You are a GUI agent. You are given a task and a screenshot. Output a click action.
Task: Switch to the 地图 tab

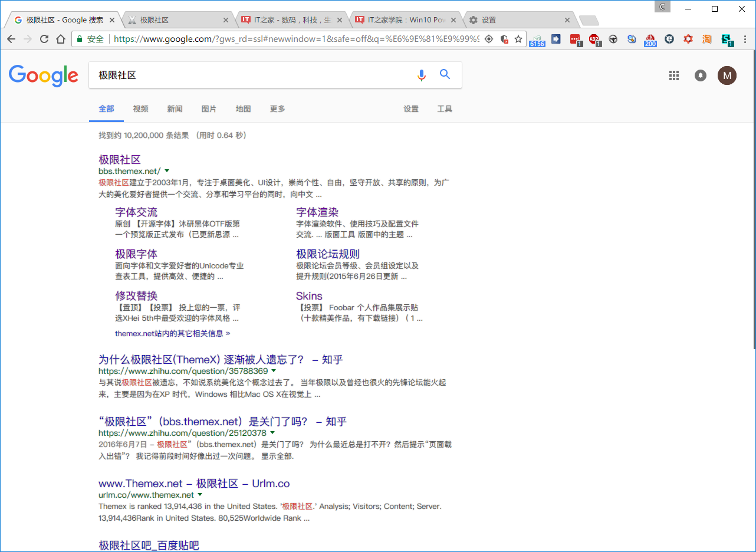(243, 109)
